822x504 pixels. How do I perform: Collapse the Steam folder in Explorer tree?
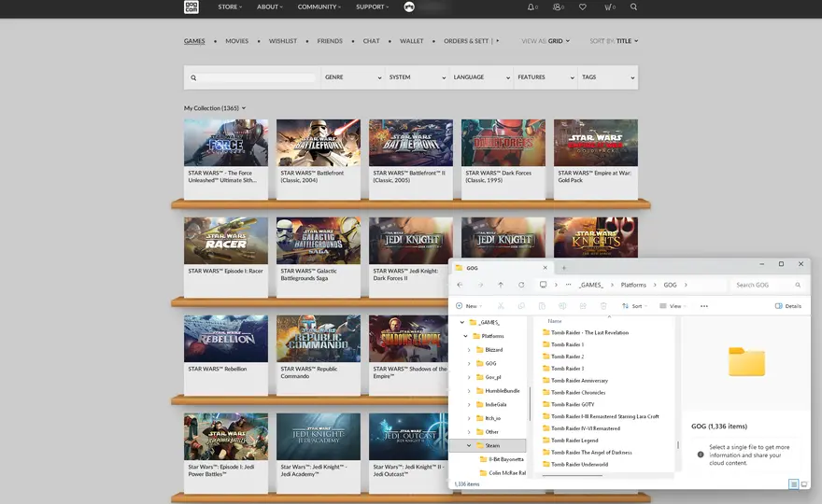pyautogui.click(x=469, y=445)
